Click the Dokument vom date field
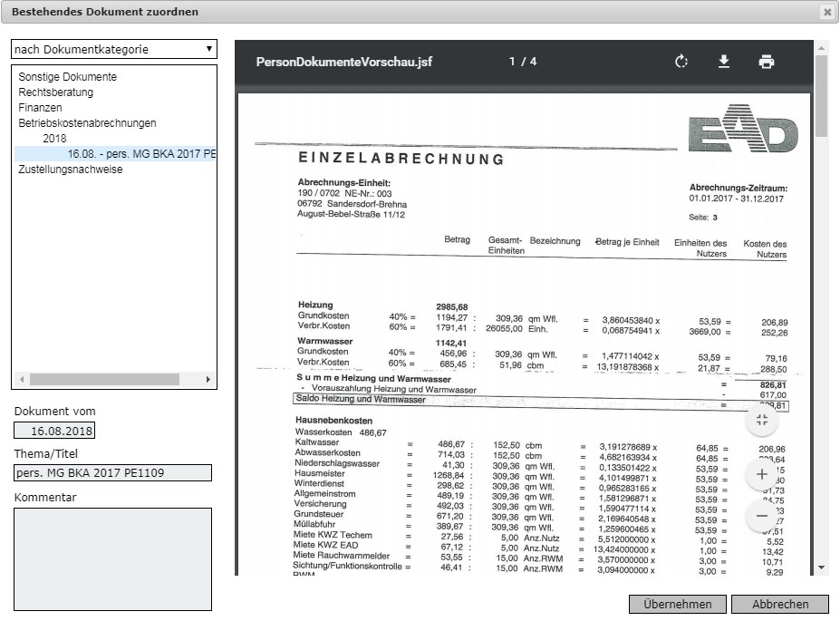This screenshot has width=840, height=621. [x=54, y=431]
